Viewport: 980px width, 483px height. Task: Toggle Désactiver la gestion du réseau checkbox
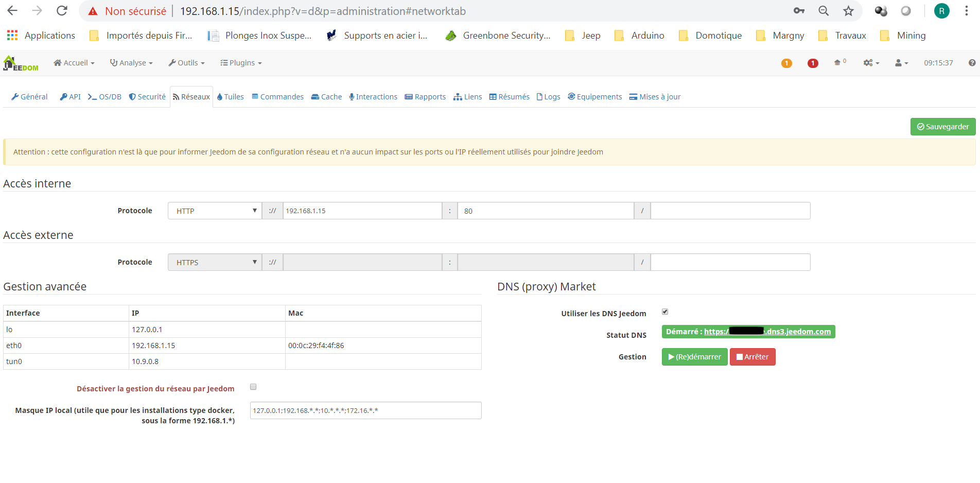[x=253, y=387]
